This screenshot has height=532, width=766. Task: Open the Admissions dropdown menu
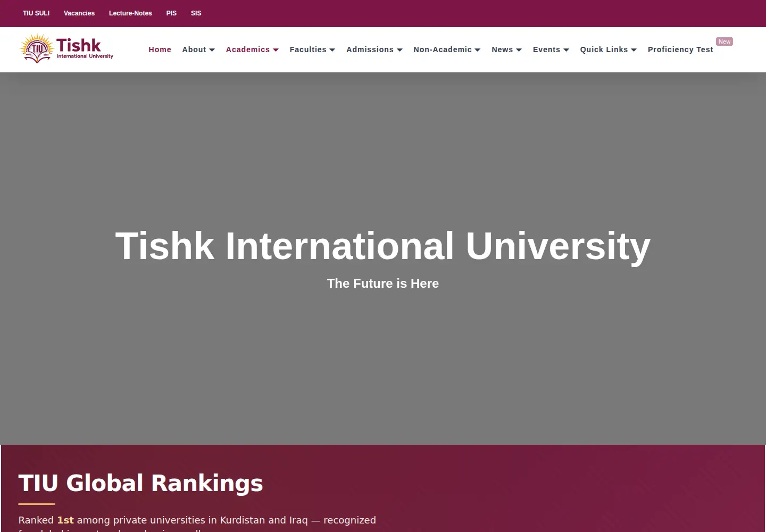374,49
